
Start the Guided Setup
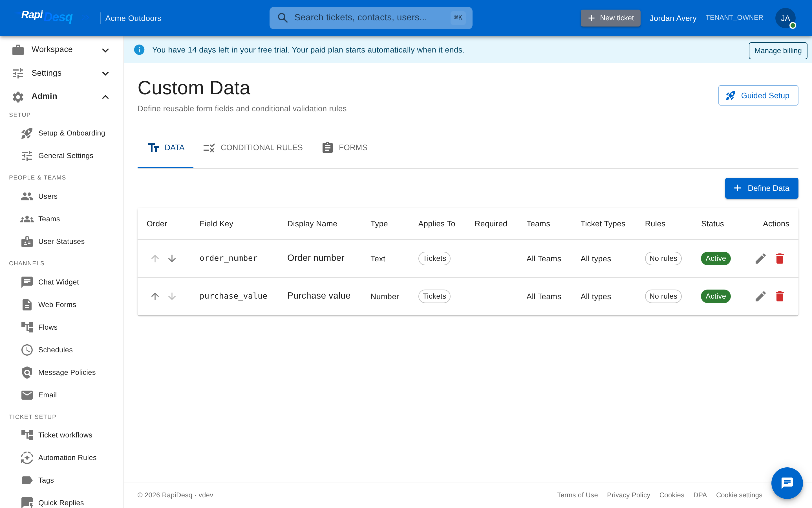point(758,95)
